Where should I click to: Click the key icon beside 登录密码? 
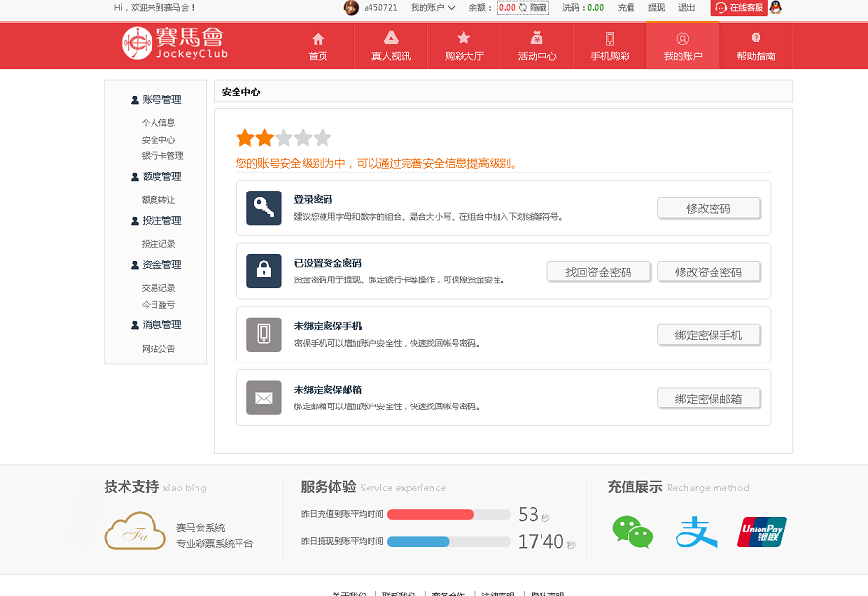point(263,207)
